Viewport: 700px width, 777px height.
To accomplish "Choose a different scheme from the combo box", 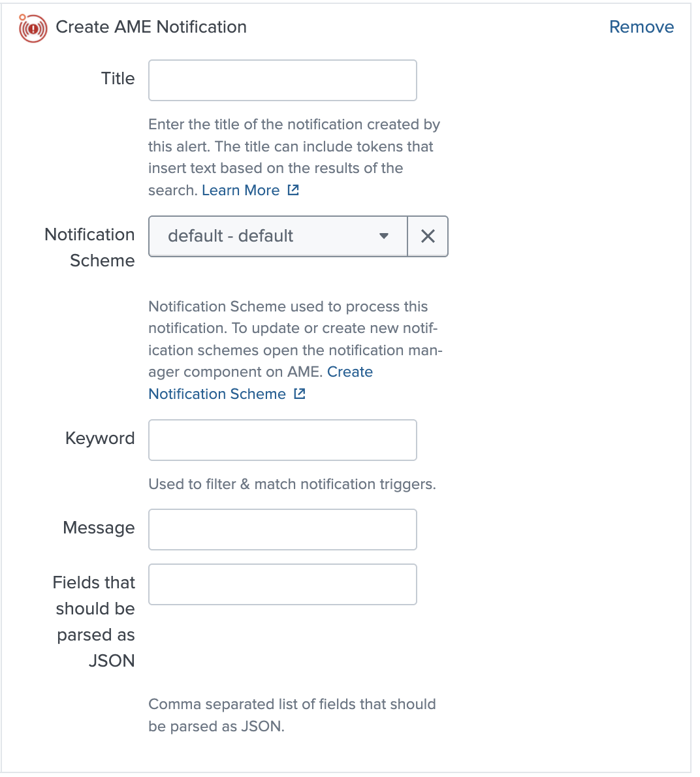I will pyautogui.click(x=274, y=236).
